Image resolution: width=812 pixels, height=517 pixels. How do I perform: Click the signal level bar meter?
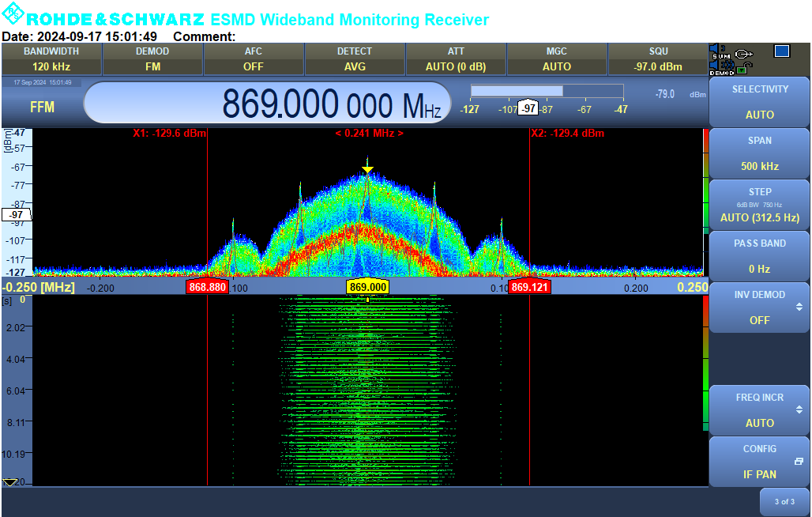547,91
